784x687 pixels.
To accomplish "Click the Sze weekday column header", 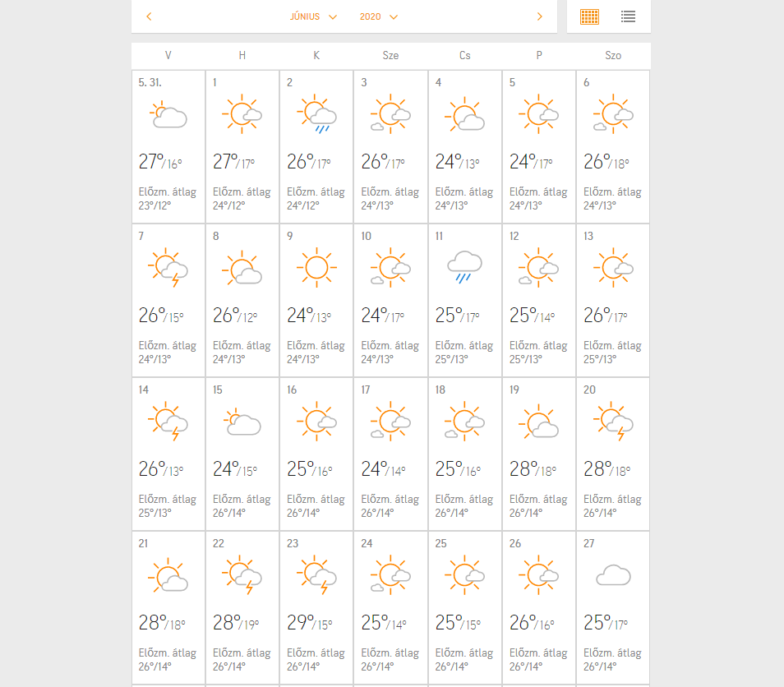I will click(x=390, y=56).
